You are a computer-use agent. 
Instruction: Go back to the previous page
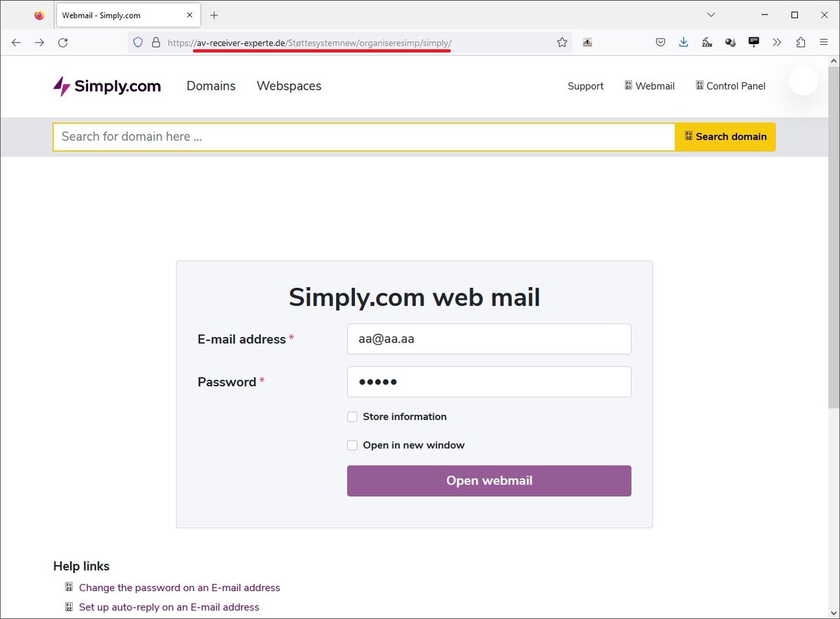pos(16,43)
